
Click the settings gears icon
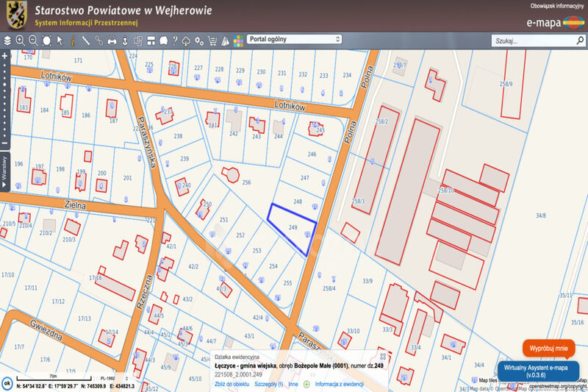199,40
